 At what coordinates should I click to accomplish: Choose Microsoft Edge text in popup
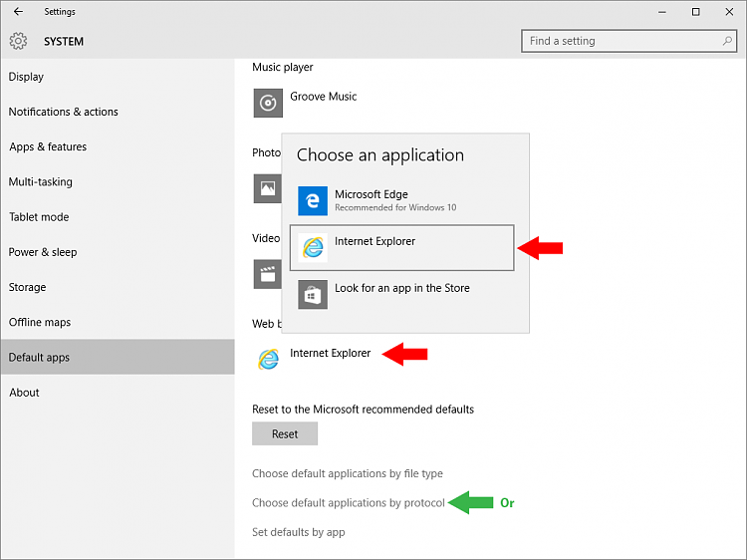click(372, 194)
